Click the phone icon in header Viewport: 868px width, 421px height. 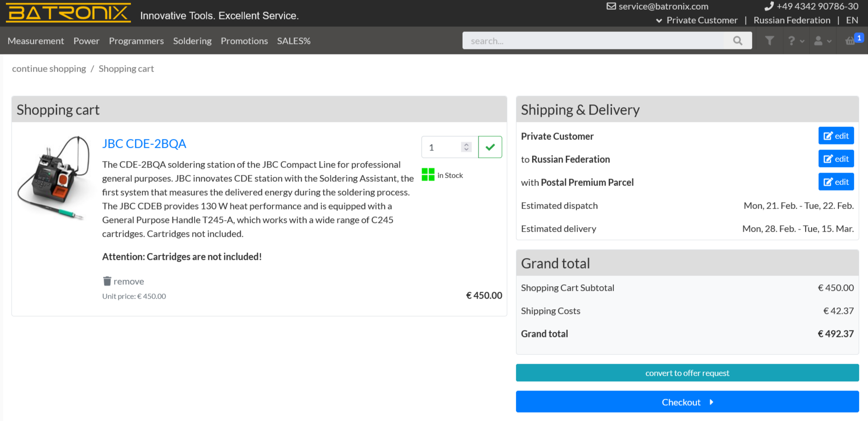[x=768, y=6]
